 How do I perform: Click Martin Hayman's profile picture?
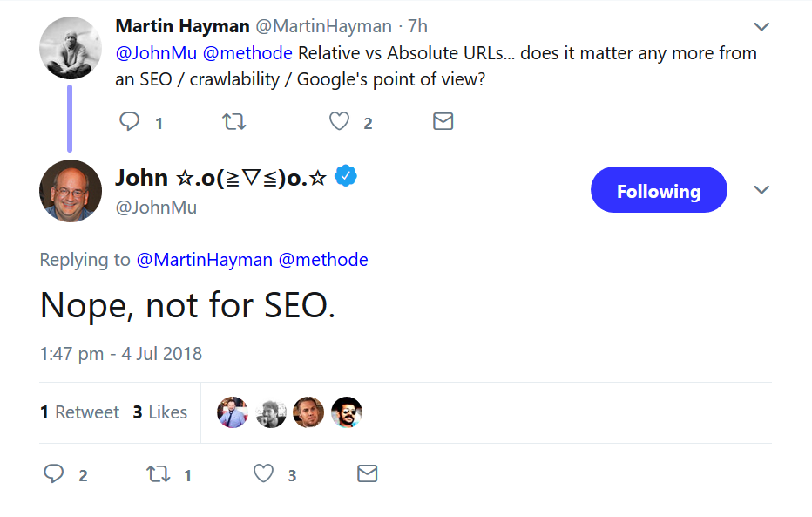click(x=70, y=47)
